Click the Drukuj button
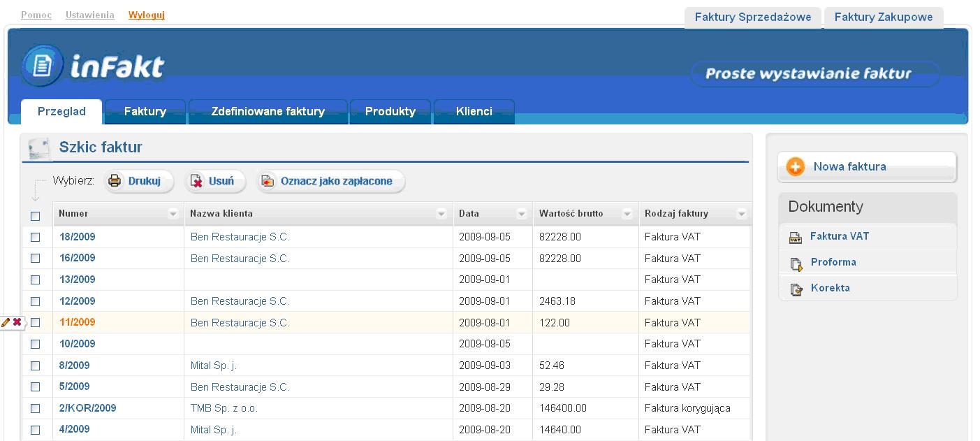 (139, 181)
